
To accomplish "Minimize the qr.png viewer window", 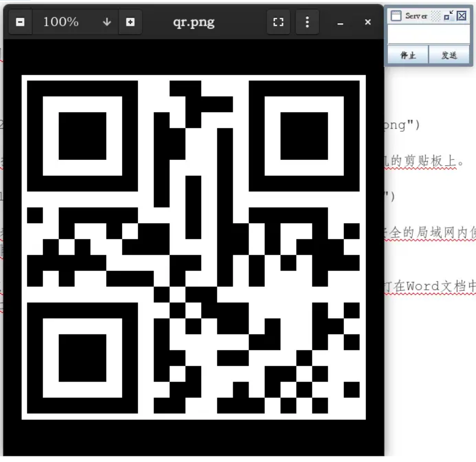I will click(x=340, y=23).
